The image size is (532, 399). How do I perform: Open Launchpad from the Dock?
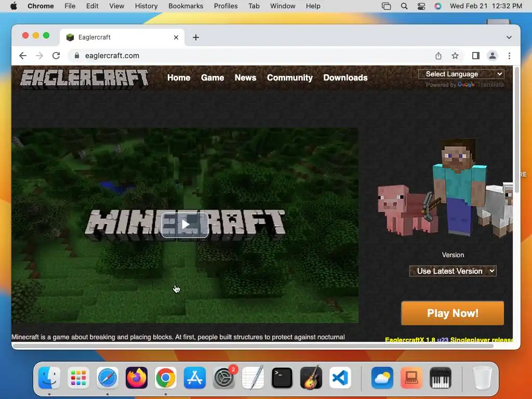(x=78, y=378)
